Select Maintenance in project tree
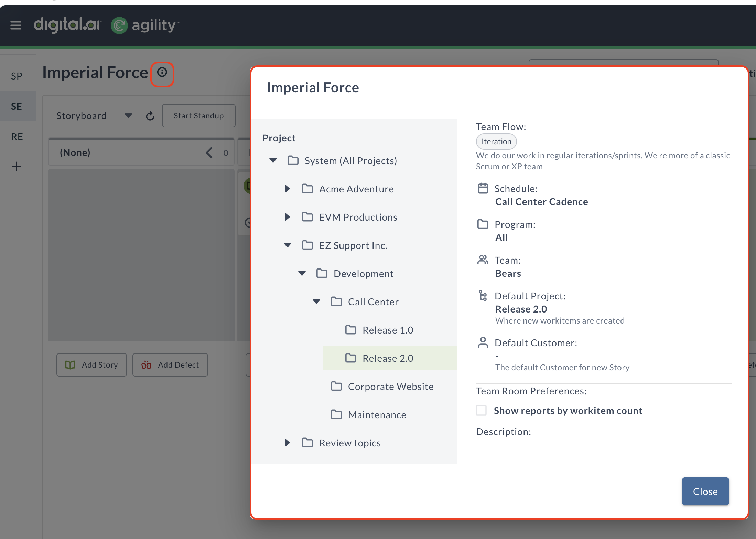 coord(377,414)
